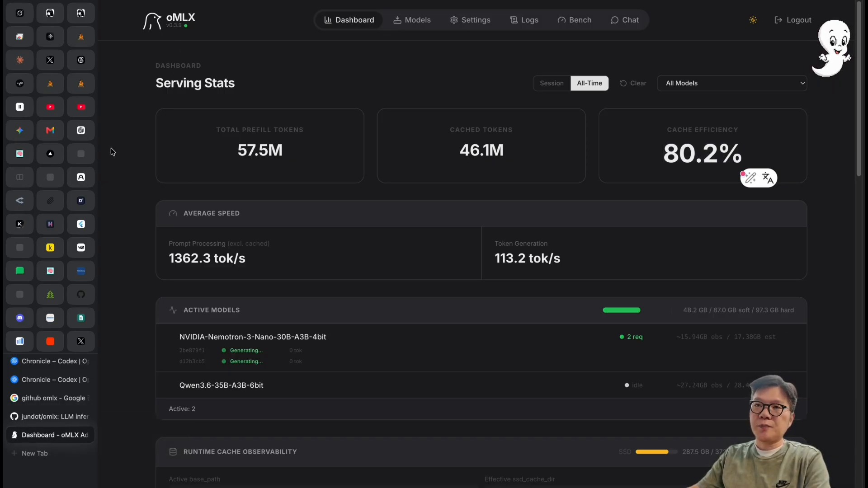Switch to jundot/omlx GitHub tab
Viewport: 868px width, 488px height.
50,417
